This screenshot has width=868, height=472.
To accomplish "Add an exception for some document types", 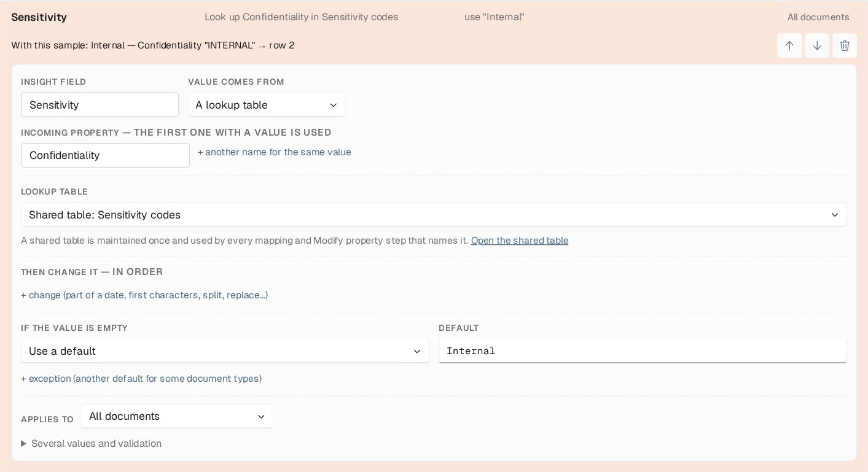I will coord(141,379).
